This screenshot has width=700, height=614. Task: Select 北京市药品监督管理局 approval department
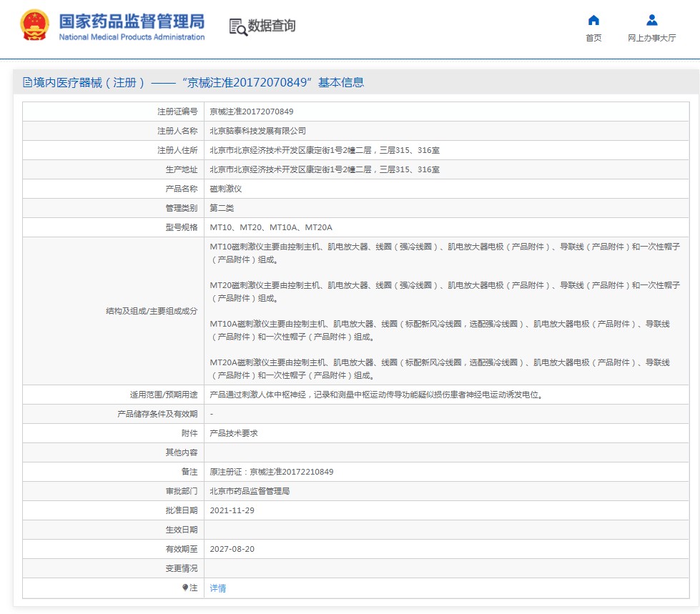pos(250,491)
